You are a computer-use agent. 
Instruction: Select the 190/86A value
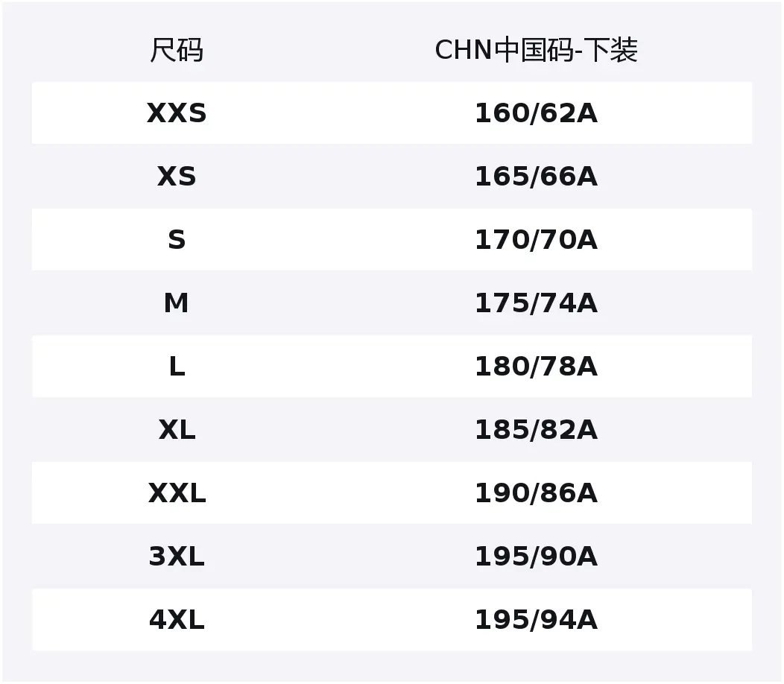pyautogui.click(x=536, y=493)
